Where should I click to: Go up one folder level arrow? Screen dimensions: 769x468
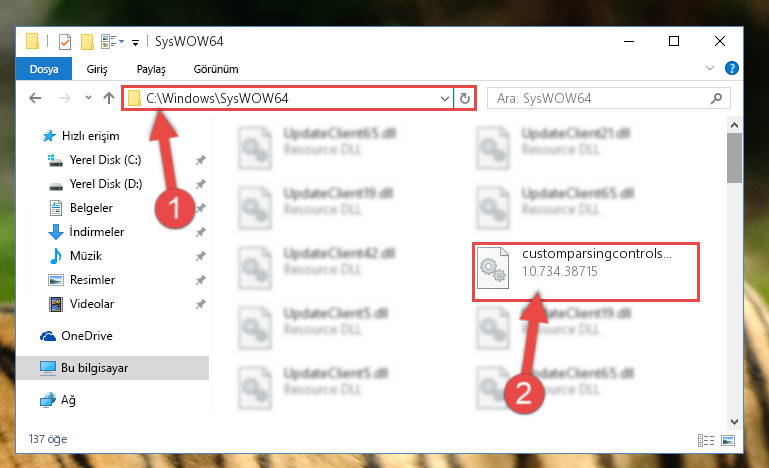tap(109, 98)
